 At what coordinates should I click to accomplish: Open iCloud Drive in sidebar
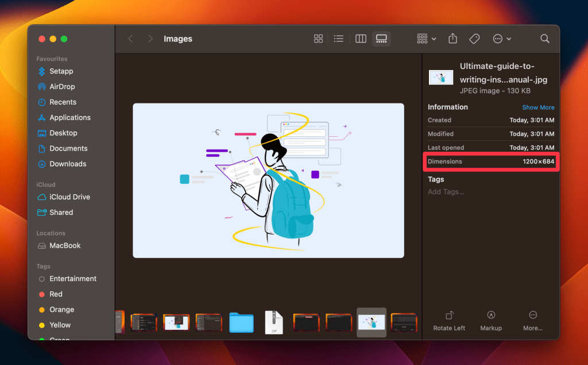coord(69,197)
